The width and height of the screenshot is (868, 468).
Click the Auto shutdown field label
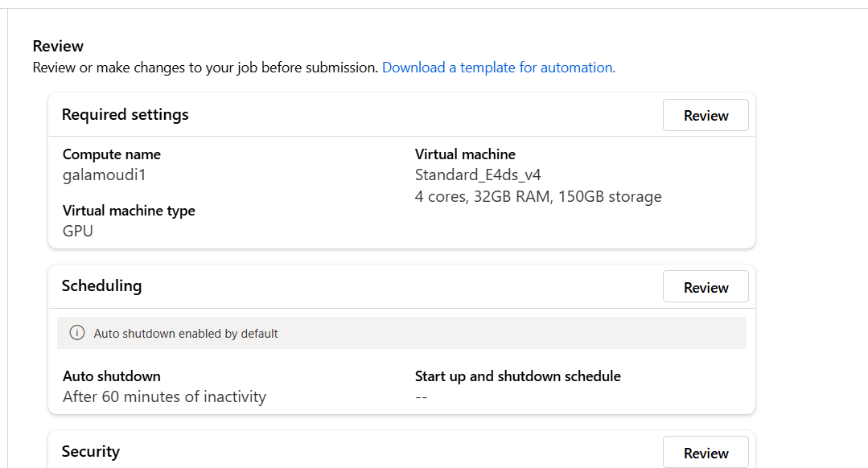tap(112, 376)
